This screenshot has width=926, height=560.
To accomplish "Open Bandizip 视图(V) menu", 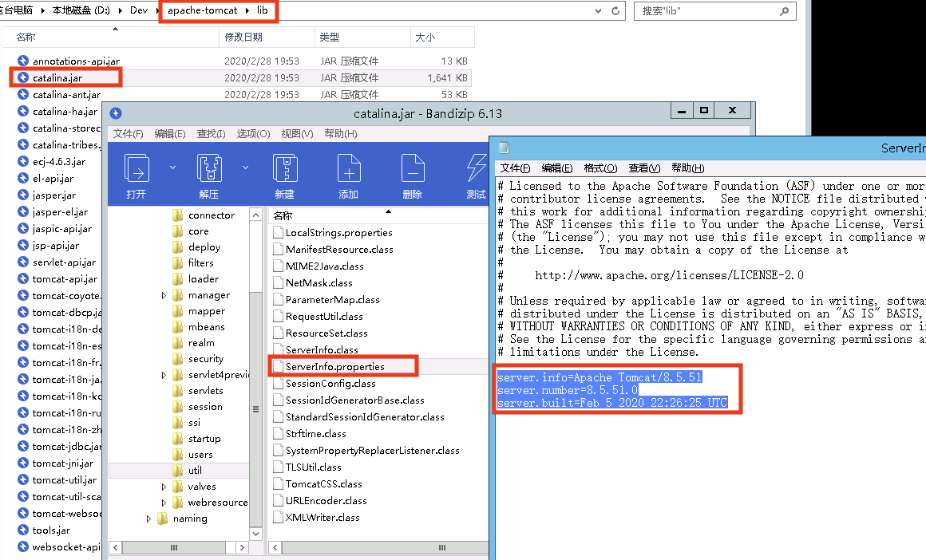I will click(297, 134).
